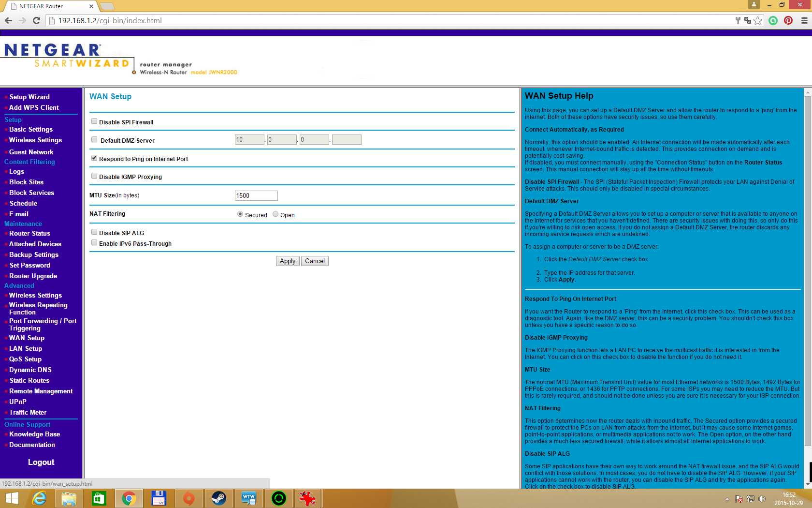This screenshot has height=508, width=812.
Task: Click the help panel vertical scrollbar
Action: point(808,271)
